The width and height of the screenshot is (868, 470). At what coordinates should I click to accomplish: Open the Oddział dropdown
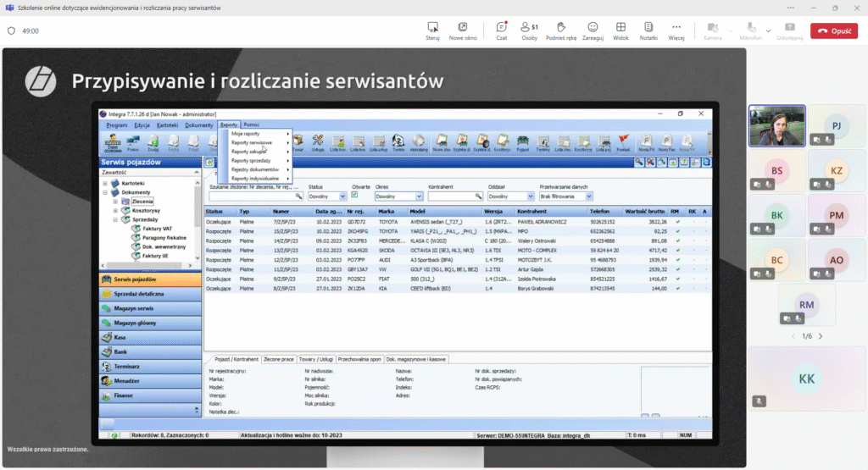click(x=510, y=196)
